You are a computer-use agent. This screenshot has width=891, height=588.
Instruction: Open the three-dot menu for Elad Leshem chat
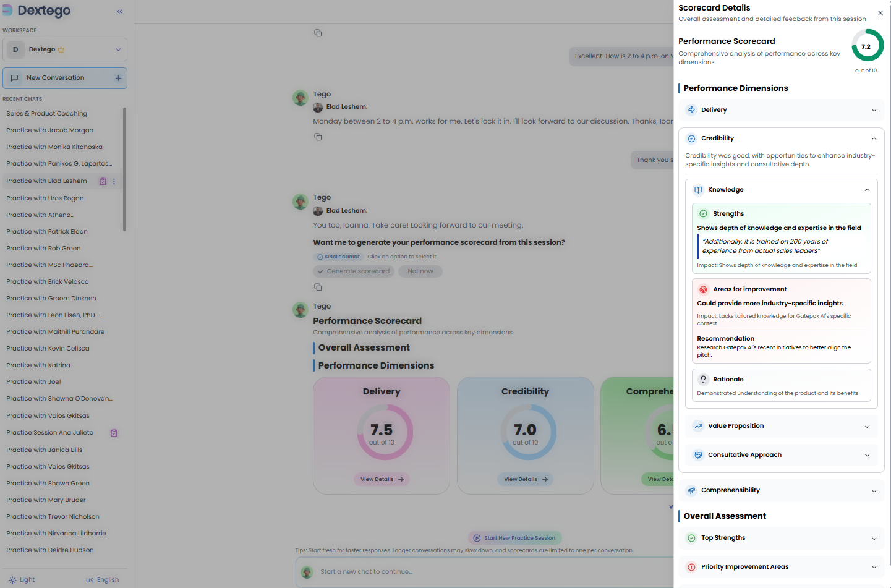[114, 181]
